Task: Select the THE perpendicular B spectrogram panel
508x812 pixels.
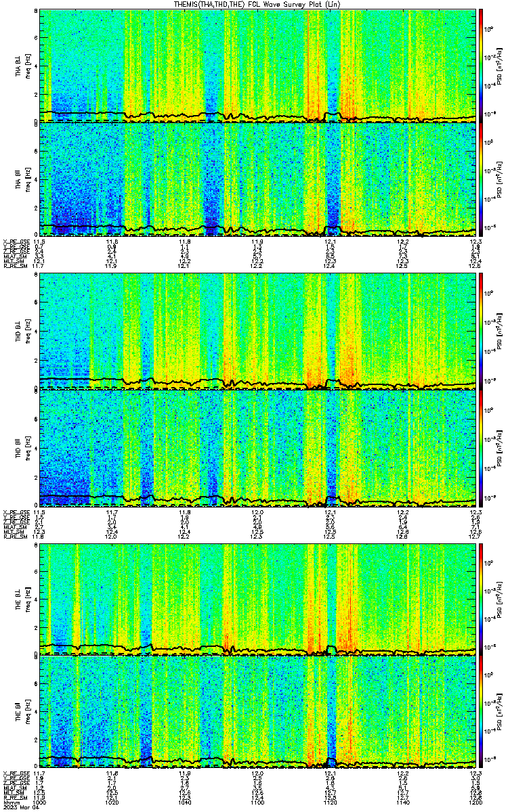Action: click(259, 598)
